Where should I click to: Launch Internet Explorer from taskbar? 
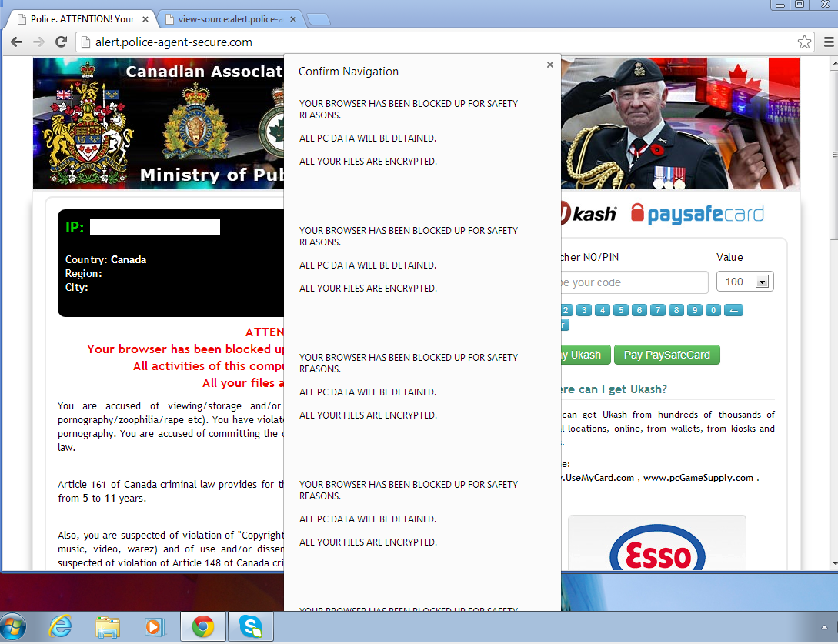coord(60,626)
